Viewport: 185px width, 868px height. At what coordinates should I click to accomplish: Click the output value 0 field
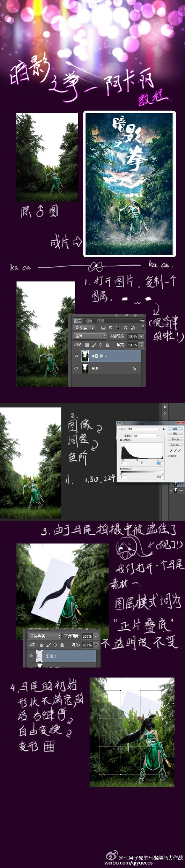124,478
